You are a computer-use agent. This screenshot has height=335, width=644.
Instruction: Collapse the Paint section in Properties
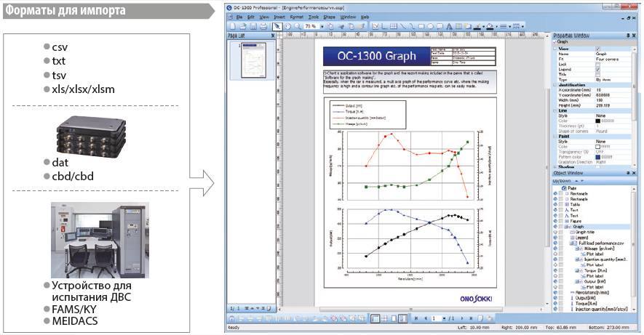[555, 136]
